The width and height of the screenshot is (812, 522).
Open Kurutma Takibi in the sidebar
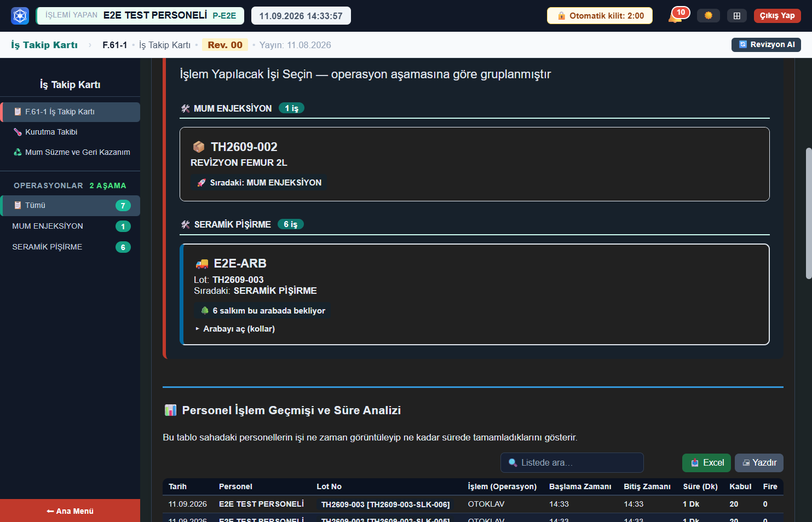(x=70, y=132)
